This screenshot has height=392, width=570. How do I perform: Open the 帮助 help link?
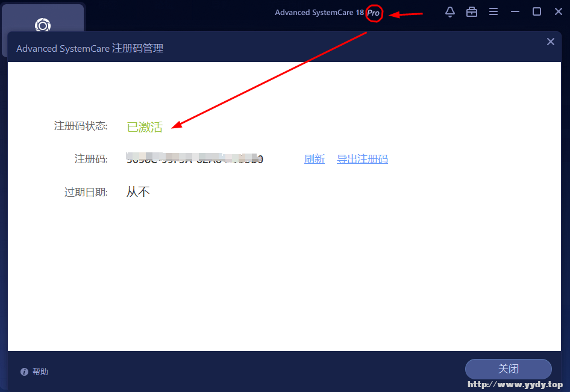tap(40, 372)
